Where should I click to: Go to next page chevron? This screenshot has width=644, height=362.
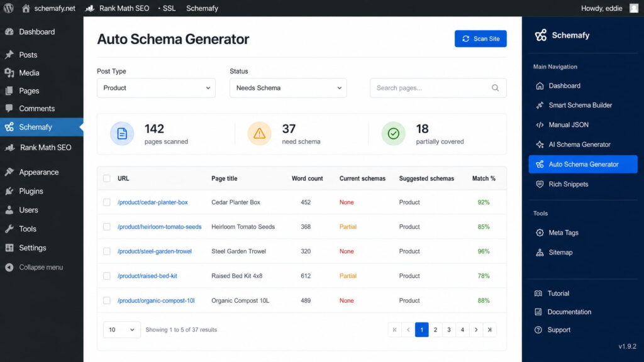(476, 329)
